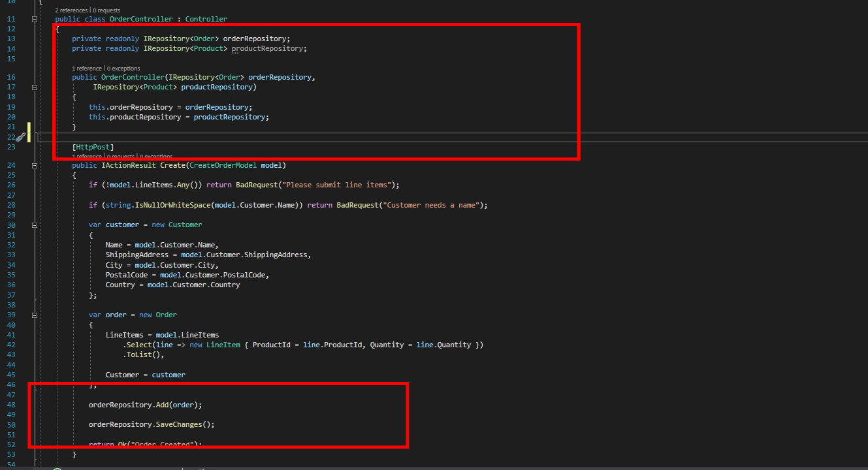Collapse the Create method body
Image resolution: width=868 pixels, height=470 pixels.
(34, 165)
